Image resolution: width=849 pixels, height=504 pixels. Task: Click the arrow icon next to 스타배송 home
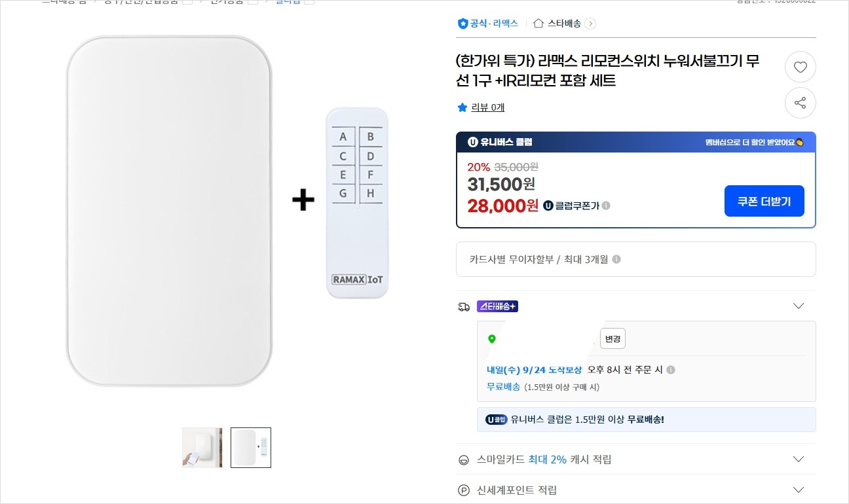[590, 24]
